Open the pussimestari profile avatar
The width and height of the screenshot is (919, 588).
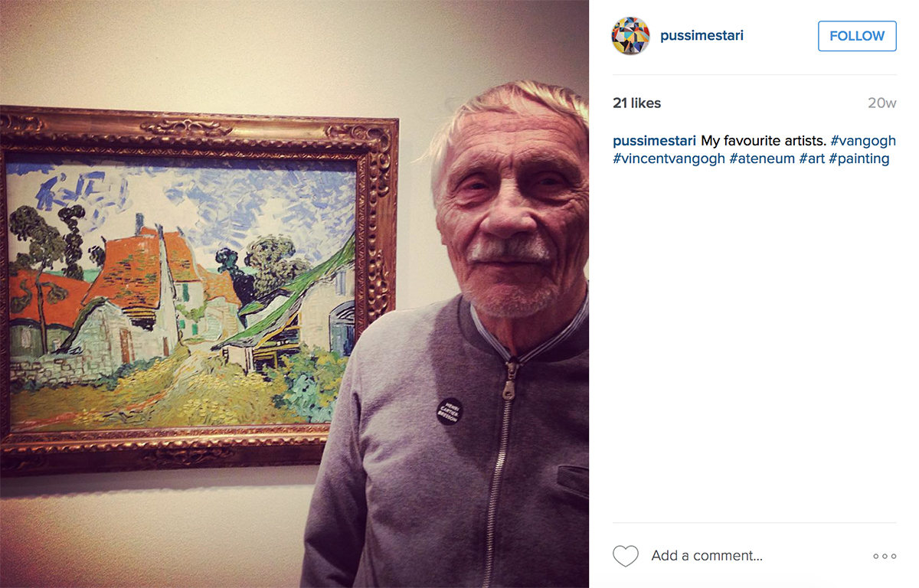pos(630,36)
